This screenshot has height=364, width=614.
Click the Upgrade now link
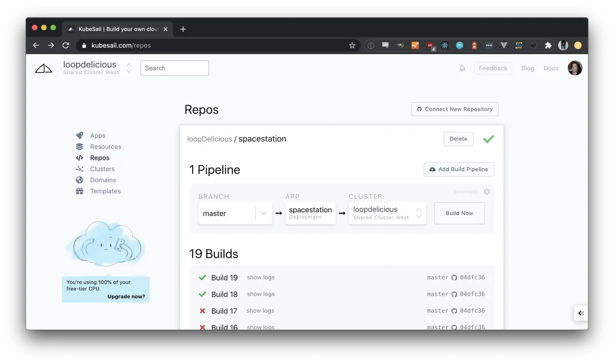click(x=126, y=296)
